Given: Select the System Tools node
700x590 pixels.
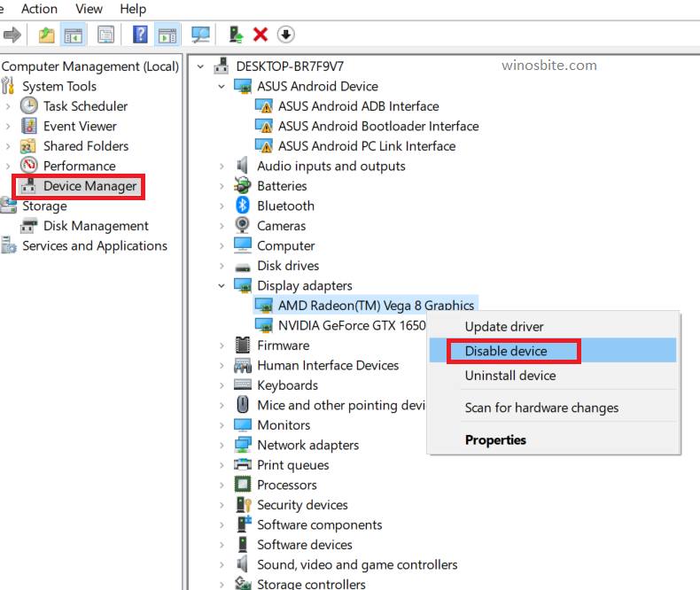Looking at the screenshot, I should (x=59, y=86).
